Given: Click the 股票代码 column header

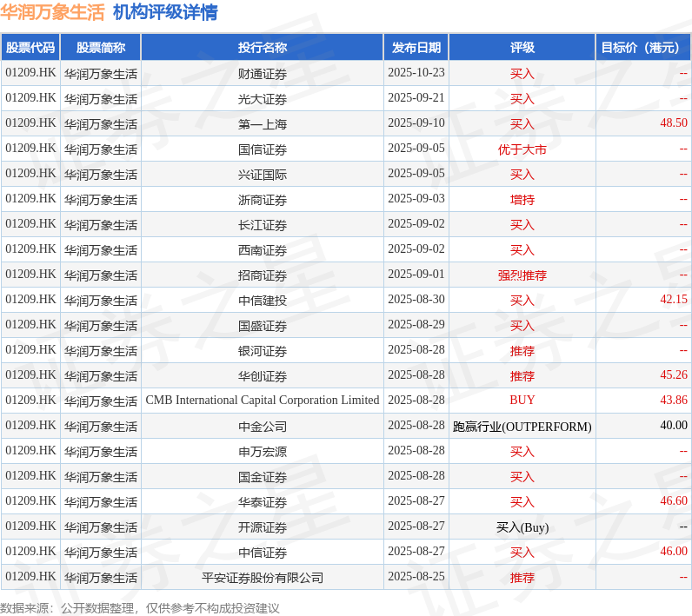Looking at the screenshot, I should 30,47.
